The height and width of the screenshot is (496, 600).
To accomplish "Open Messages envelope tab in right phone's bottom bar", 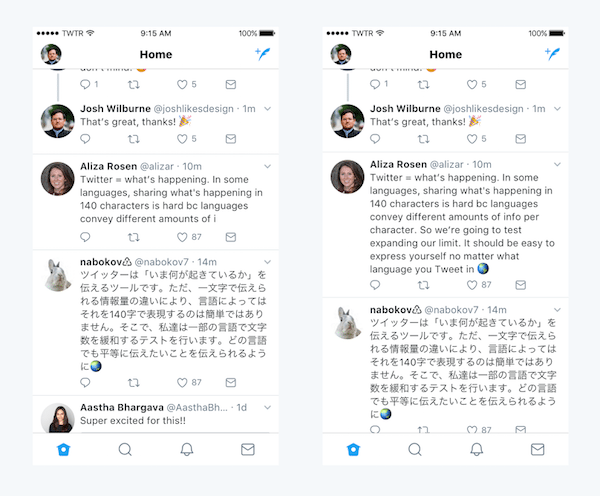I will (538, 449).
